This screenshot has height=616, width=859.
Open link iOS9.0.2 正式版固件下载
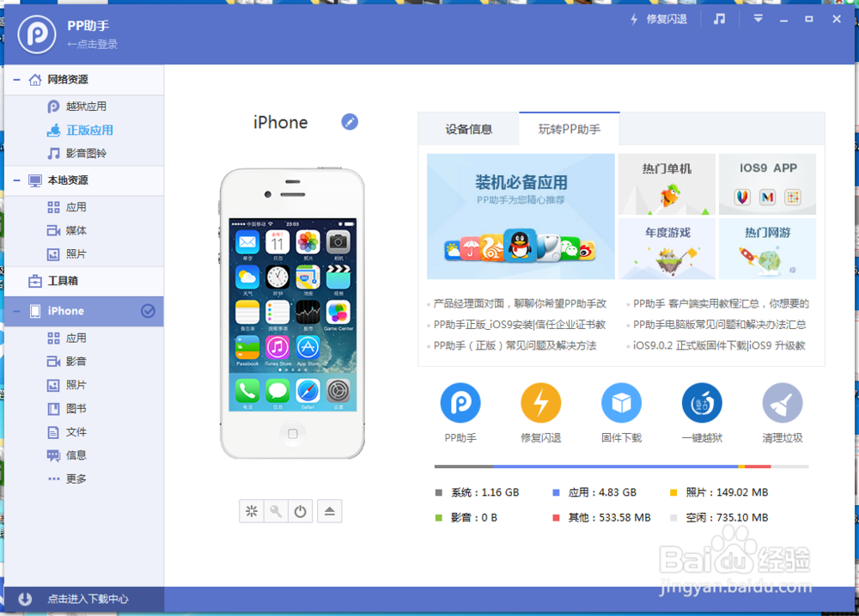719,346
